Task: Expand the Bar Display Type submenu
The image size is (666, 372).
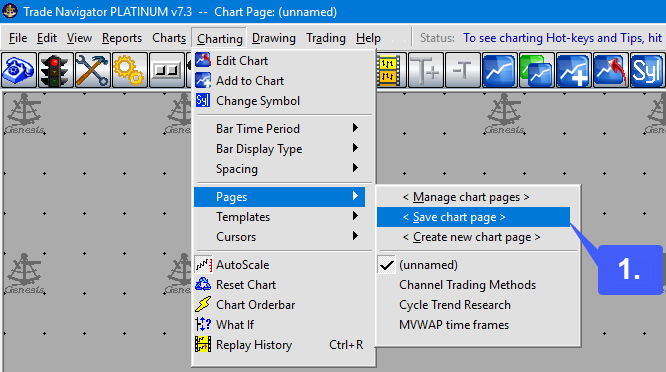Action: click(279, 149)
